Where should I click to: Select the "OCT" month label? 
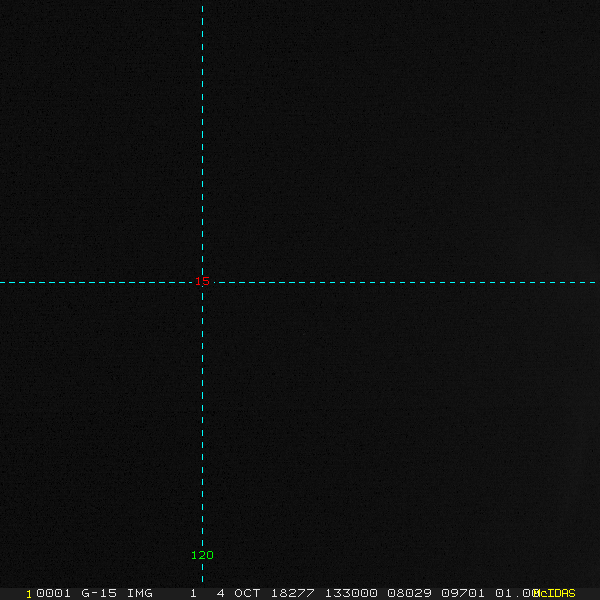tap(247, 593)
